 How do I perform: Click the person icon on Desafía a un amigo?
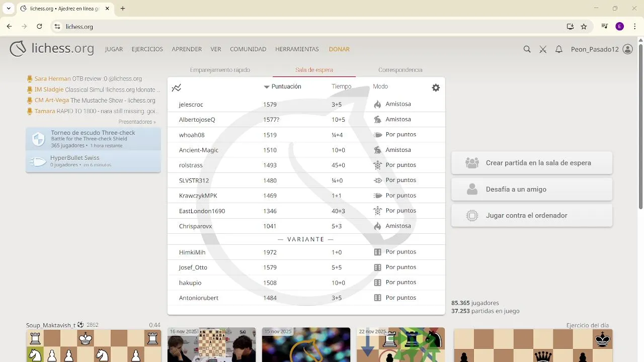(x=472, y=189)
